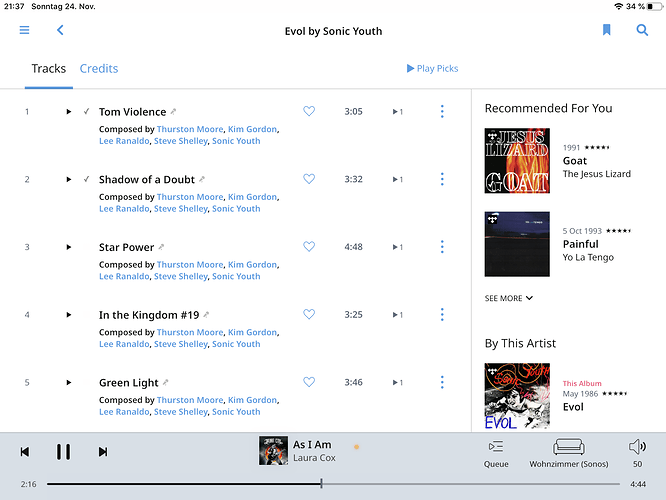666x500 pixels.
Task: Seek using playback progress bar
Action: click(x=333, y=483)
